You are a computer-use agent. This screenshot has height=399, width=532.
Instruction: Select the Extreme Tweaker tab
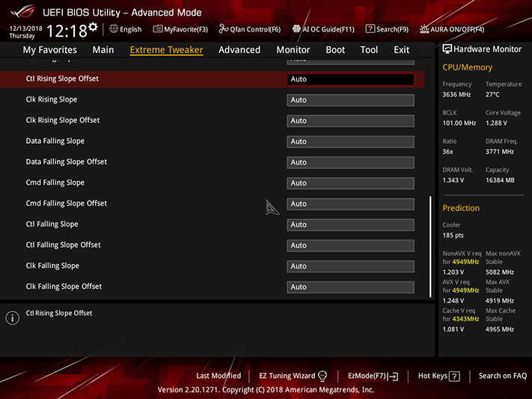click(166, 50)
